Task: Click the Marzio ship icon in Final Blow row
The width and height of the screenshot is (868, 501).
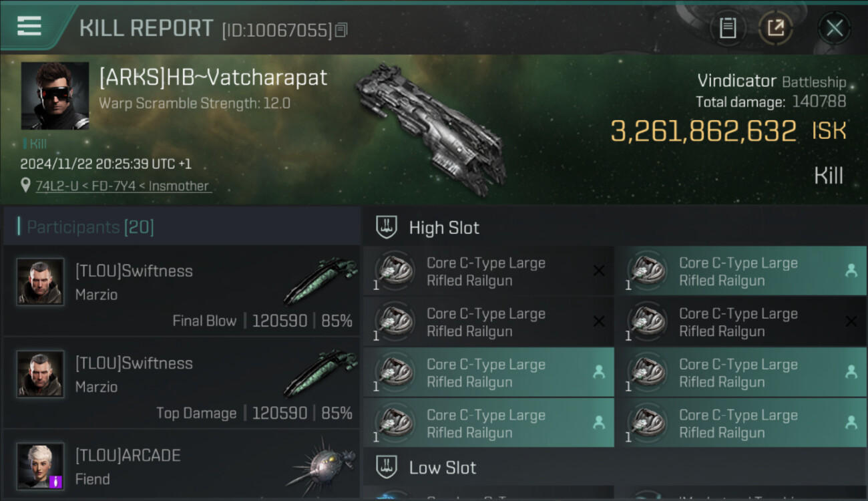Action: tap(320, 281)
